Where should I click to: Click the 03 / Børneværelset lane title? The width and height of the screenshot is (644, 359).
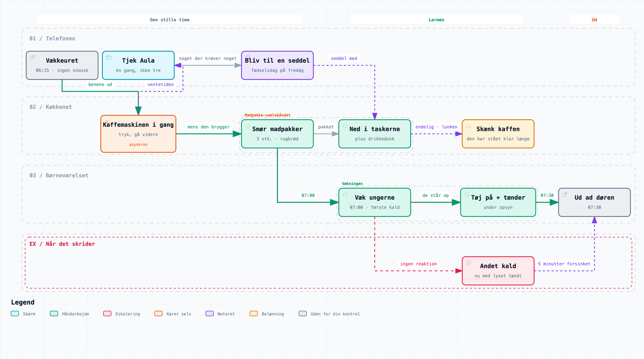click(59, 176)
